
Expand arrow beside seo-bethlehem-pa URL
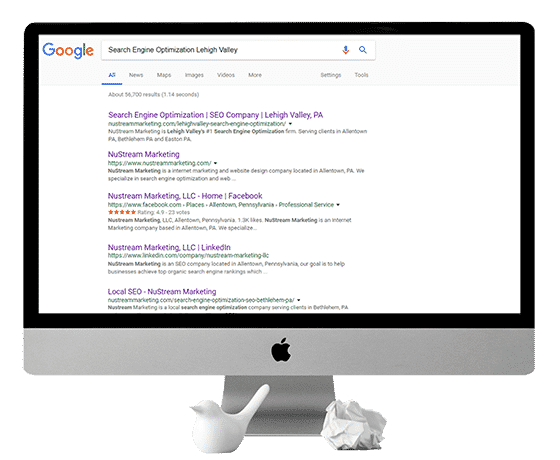tap(299, 300)
